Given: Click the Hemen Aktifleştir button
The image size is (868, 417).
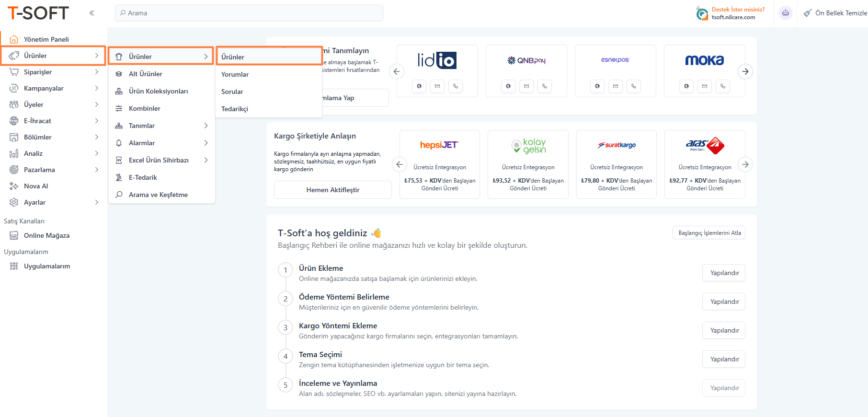Looking at the screenshot, I should point(332,190).
